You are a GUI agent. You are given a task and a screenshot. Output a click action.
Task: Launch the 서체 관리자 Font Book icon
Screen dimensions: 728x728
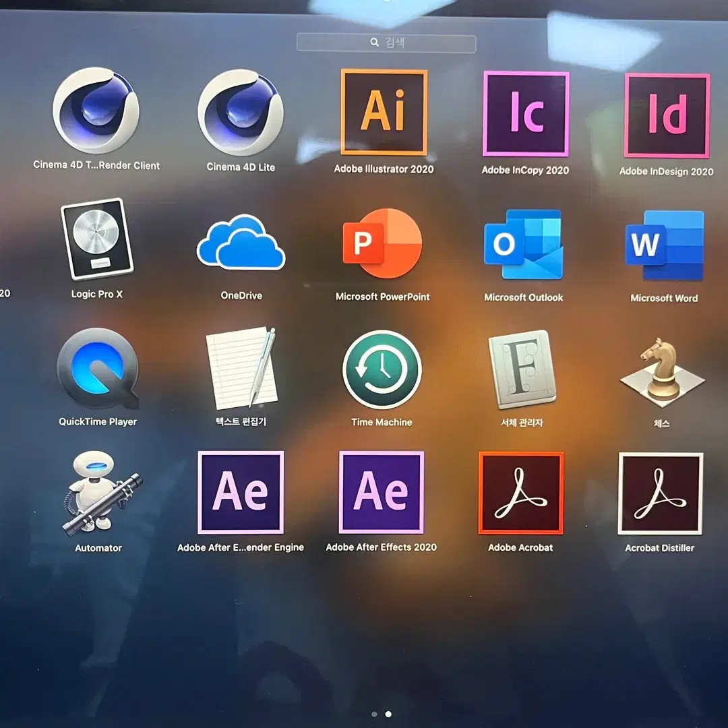(x=522, y=369)
